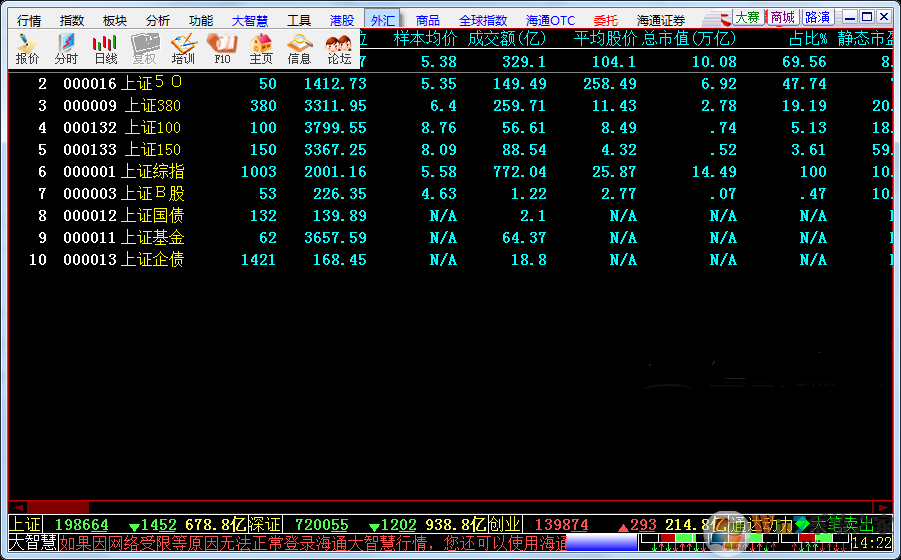Viewport: 901px width, 560px height.
Task: Open the 培训 training icon
Action: (x=183, y=48)
